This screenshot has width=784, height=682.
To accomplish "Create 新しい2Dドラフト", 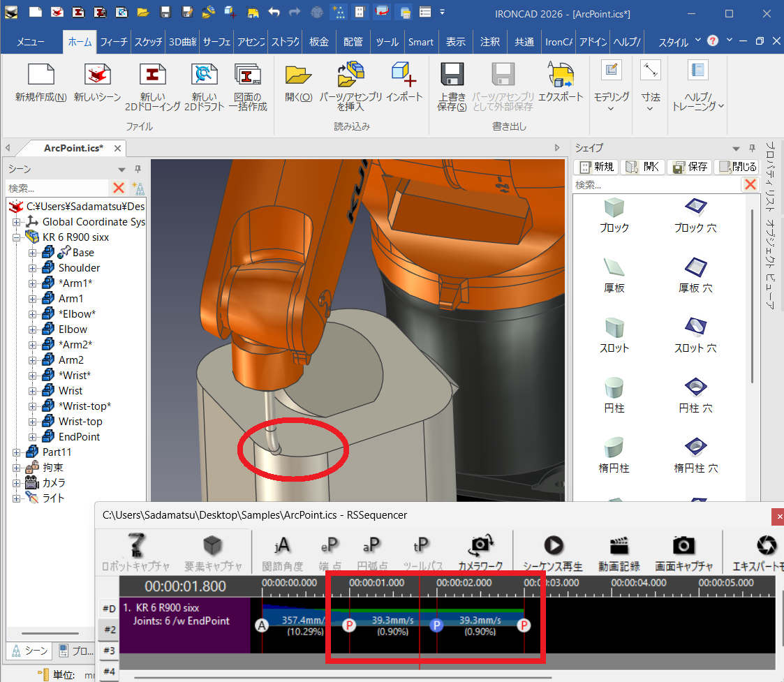I will pyautogui.click(x=204, y=75).
